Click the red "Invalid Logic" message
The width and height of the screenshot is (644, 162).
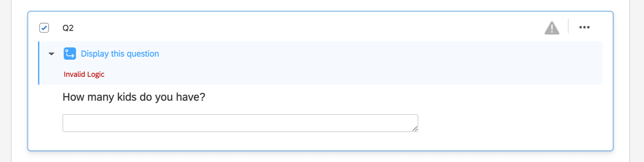84,75
